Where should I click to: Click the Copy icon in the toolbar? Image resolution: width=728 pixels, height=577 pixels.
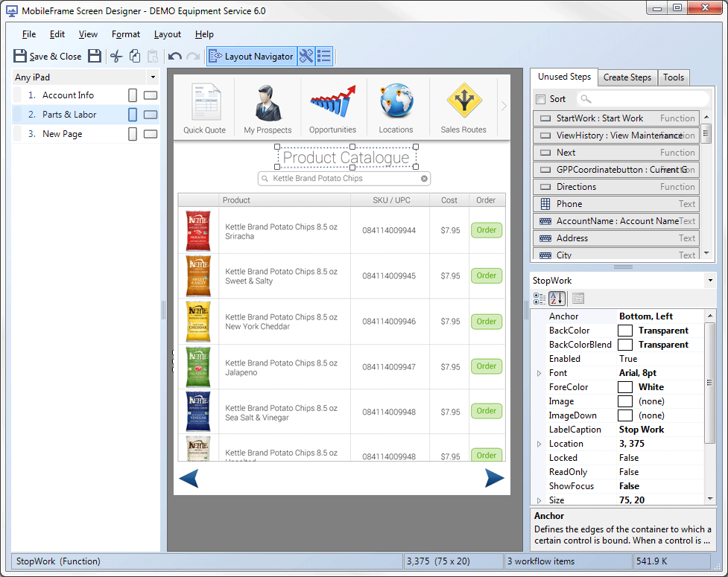(135, 56)
